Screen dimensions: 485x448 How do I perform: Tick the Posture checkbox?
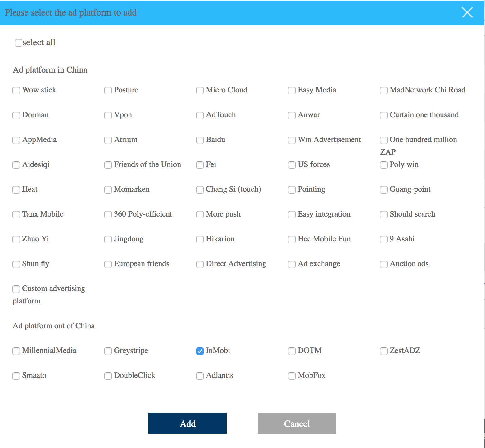pos(108,91)
